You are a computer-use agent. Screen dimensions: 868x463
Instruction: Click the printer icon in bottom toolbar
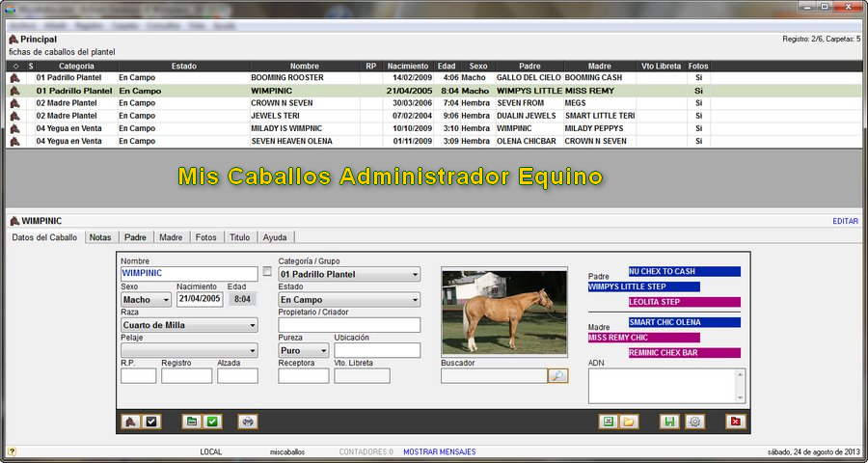pyautogui.click(x=248, y=422)
